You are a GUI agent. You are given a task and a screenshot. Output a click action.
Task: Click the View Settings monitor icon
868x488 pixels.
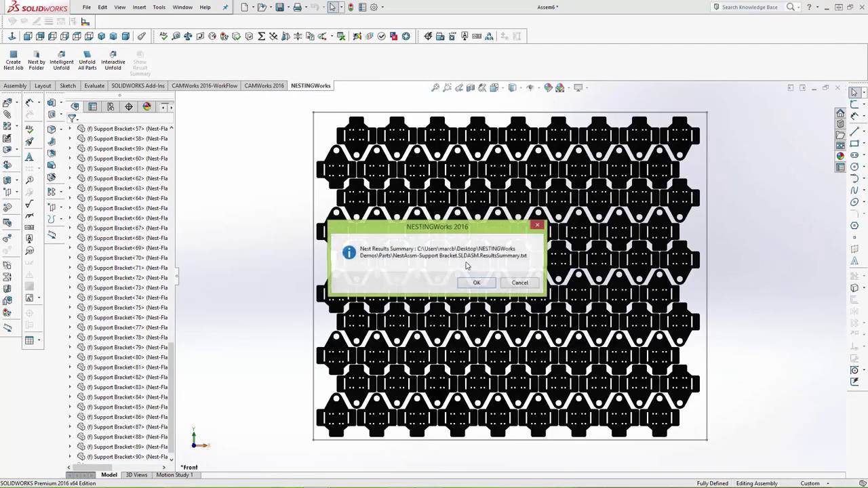click(578, 87)
